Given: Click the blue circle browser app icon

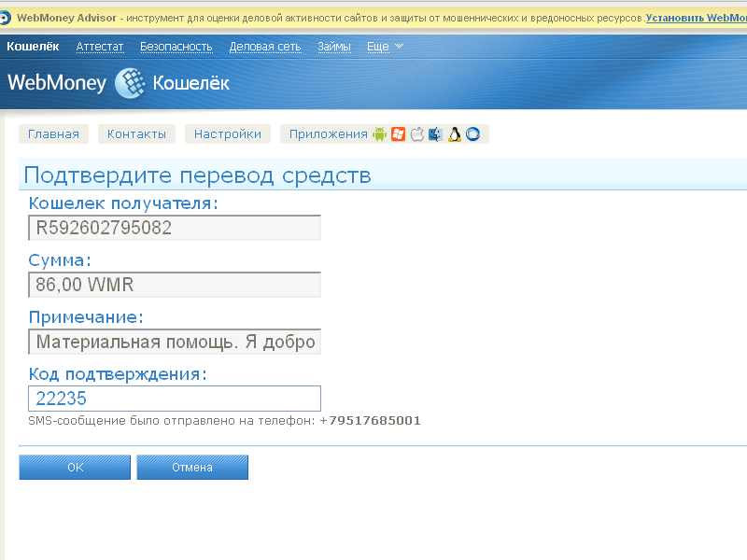Looking at the screenshot, I should 472,134.
